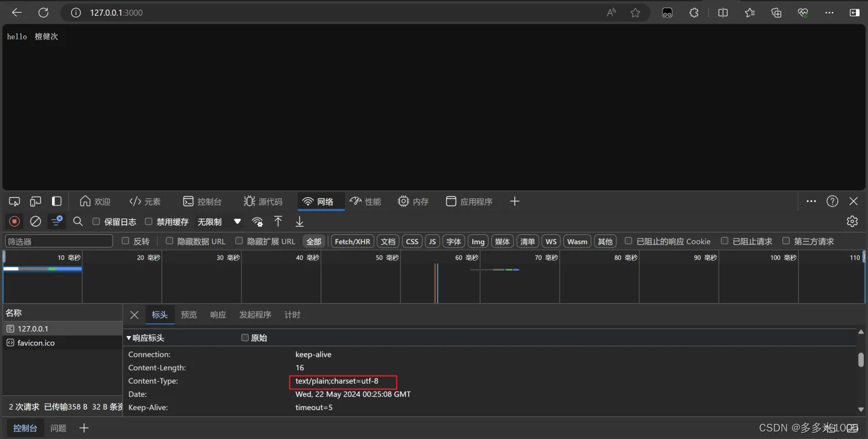Open browser essentials heart icon

(x=803, y=13)
